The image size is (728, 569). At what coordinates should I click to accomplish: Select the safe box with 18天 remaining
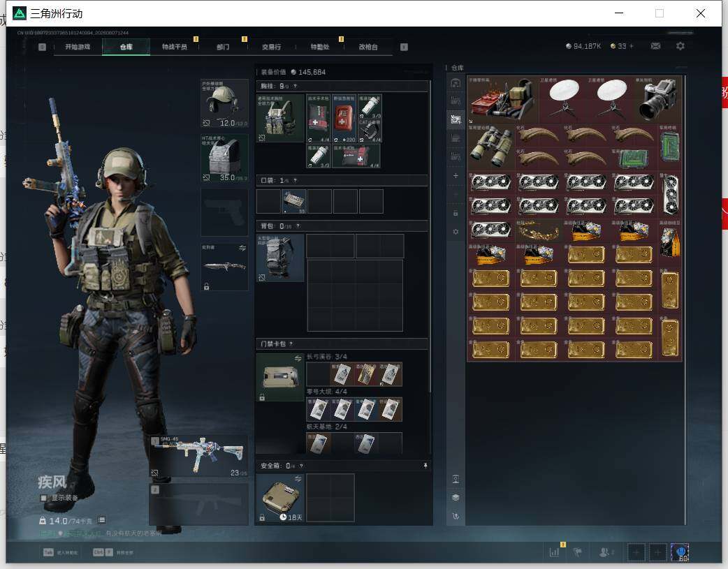pyautogui.click(x=280, y=498)
